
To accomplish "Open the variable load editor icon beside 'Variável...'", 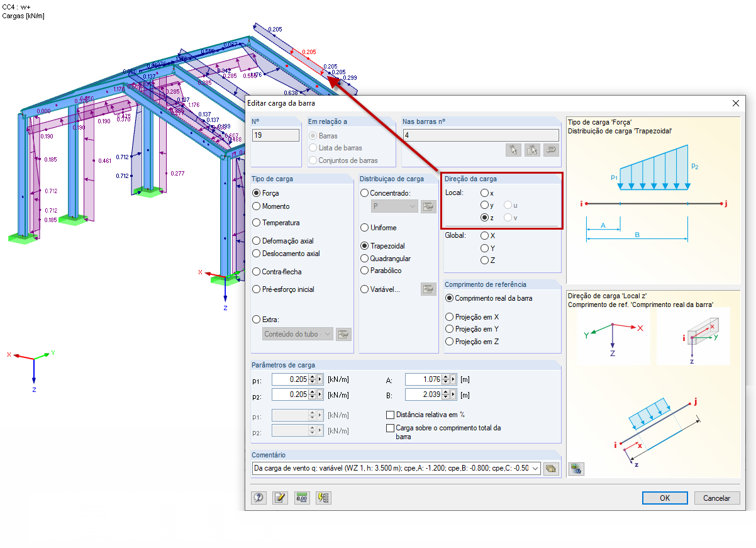I will point(428,289).
